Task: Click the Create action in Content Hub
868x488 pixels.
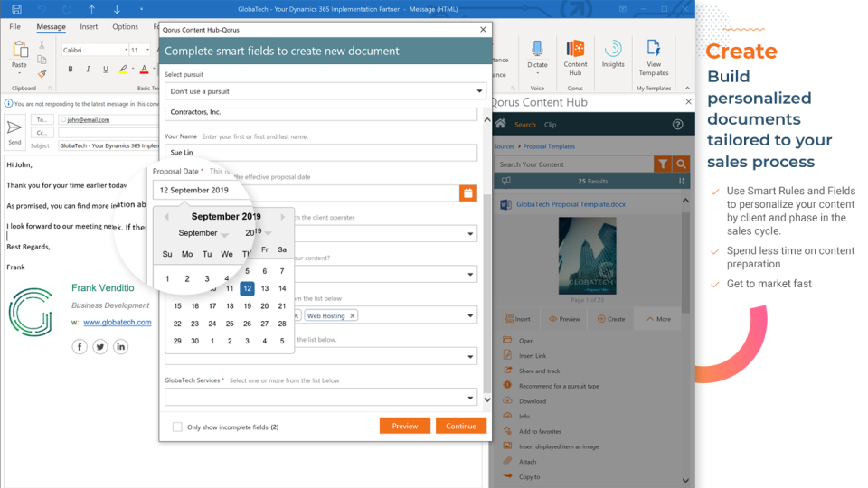Action: coord(611,319)
